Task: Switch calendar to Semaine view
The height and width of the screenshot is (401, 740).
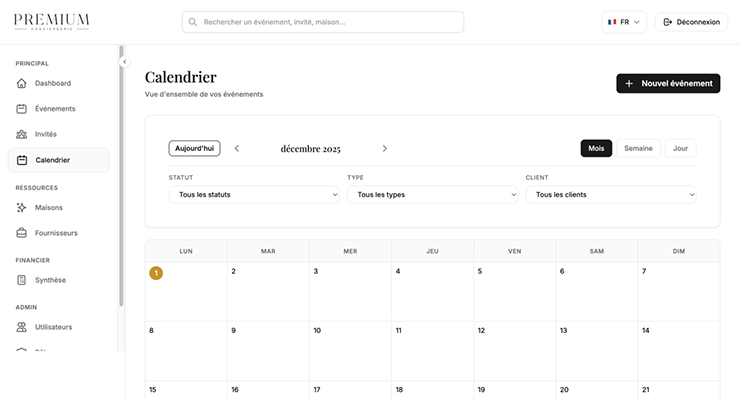Action: (x=638, y=148)
